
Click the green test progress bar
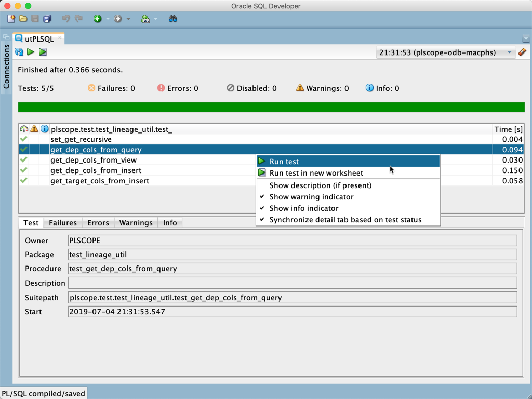coord(270,107)
